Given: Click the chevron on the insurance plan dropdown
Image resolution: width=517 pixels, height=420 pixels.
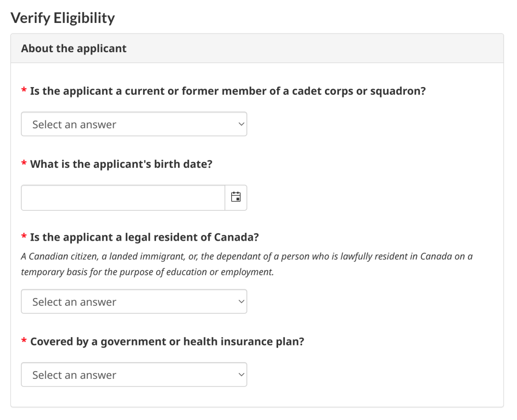Looking at the screenshot, I should click(x=241, y=375).
